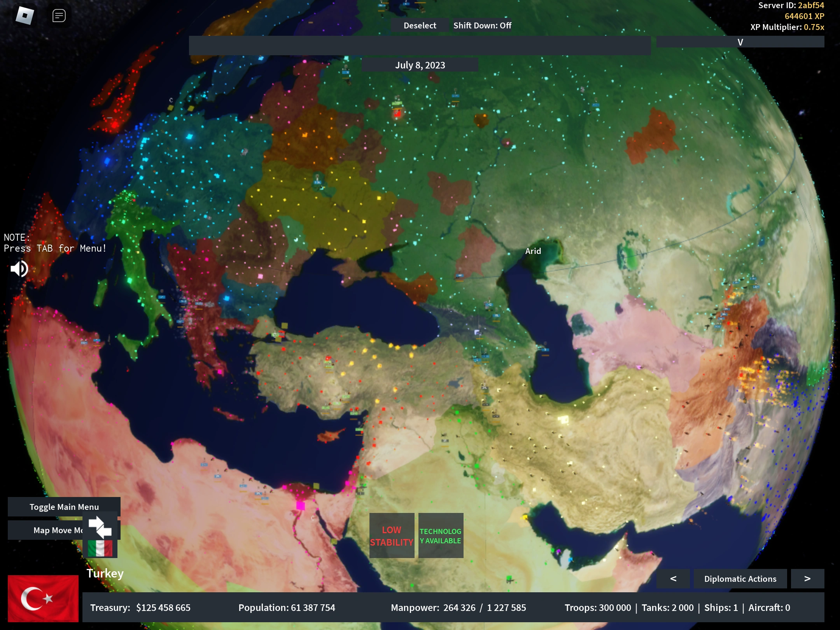Toggle Shift Down setting
This screenshot has height=630, width=840.
(x=482, y=26)
